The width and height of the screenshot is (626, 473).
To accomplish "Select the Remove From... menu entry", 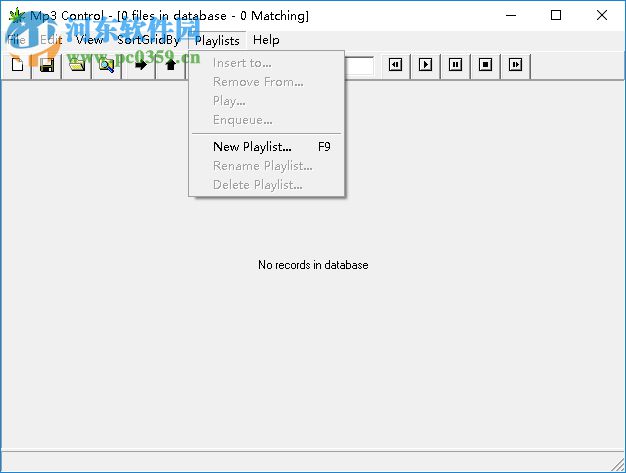I will [266, 82].
